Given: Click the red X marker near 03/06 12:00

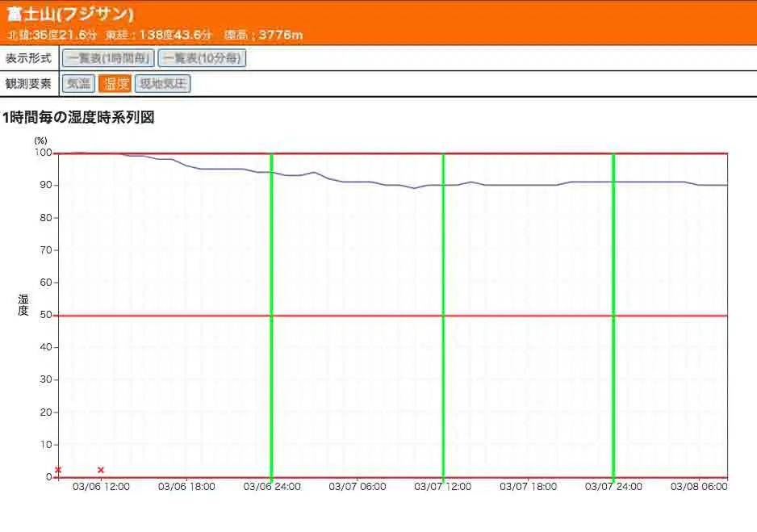Looking at the screenshot, I should tap(100, 470).
